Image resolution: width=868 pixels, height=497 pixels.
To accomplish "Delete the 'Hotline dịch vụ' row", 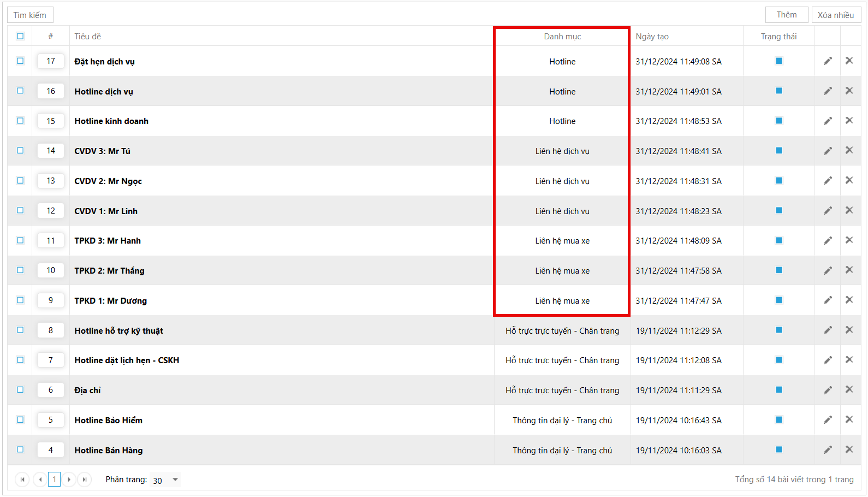I will (x=849, y=91).
